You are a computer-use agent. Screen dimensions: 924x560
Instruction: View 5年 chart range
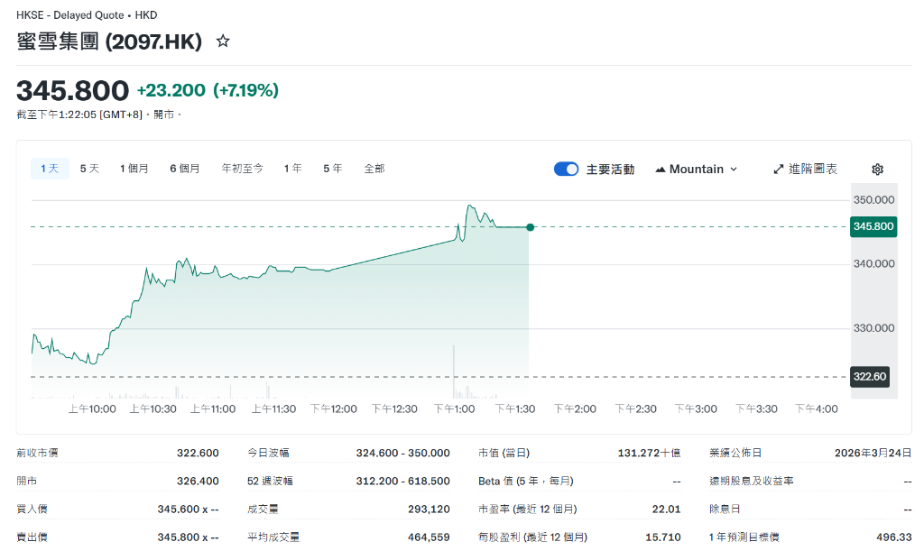332,169
